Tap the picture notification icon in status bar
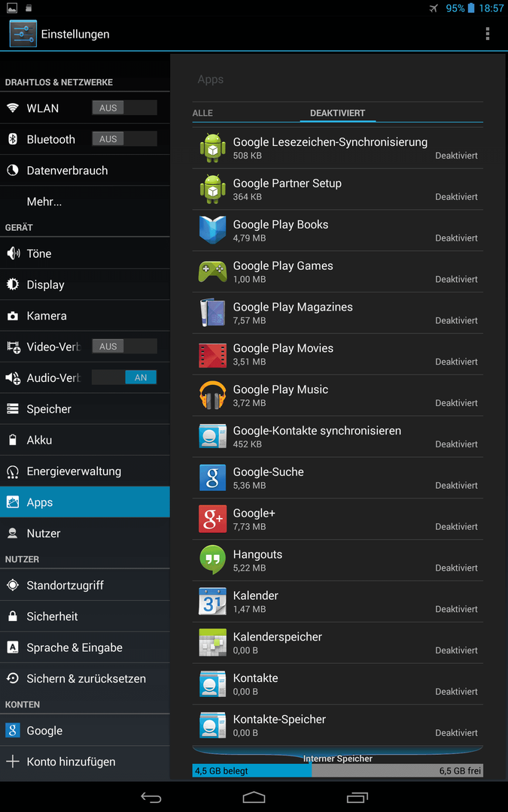Viewport: 508px width, 812px height. (x=11, y=8)
